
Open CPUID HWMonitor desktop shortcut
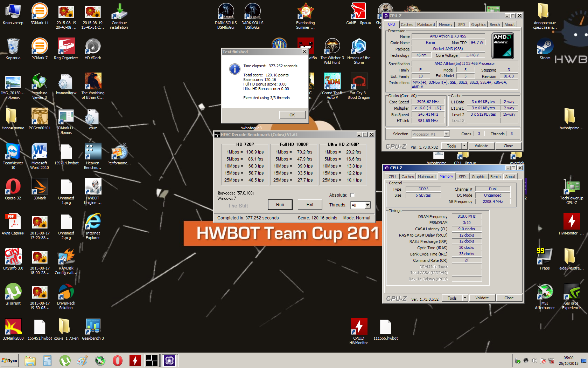point(359,332)
